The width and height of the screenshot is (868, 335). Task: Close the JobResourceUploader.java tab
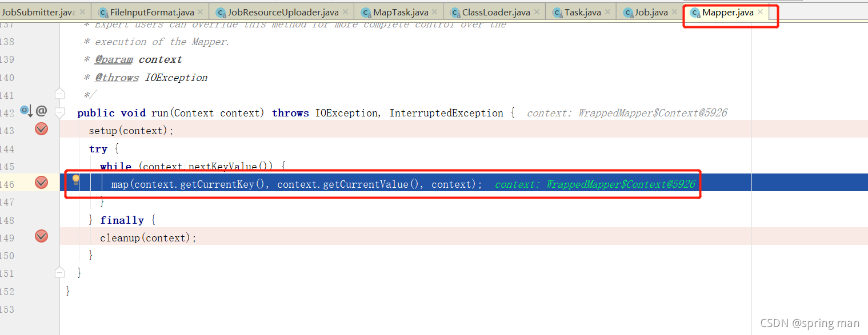click(345, 12)
